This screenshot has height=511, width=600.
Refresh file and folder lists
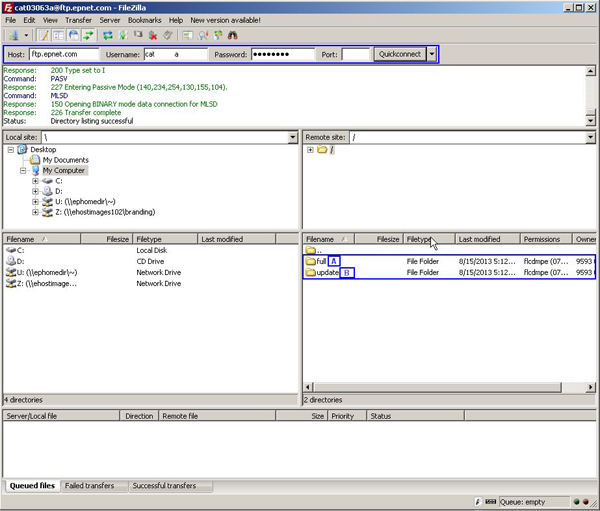pos(108,35)
